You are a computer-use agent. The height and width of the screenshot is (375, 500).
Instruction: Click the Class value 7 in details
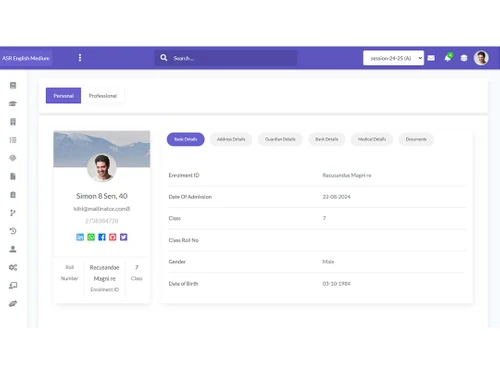click(324, 218)
